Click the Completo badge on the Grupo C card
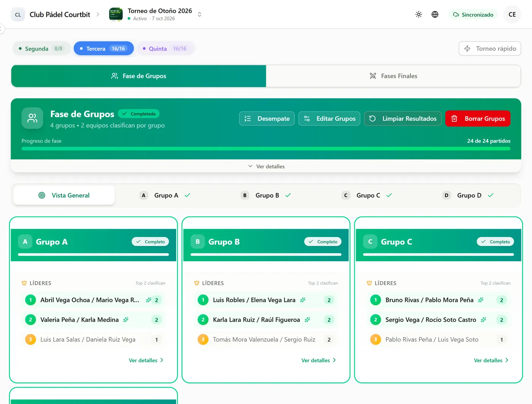 (496, 241)
